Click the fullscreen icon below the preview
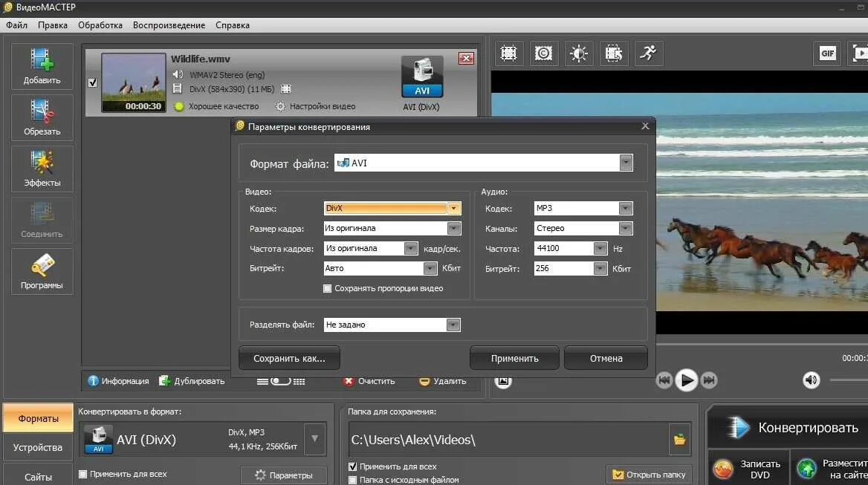The image size is (868, 485). click(x=502, y=381)
